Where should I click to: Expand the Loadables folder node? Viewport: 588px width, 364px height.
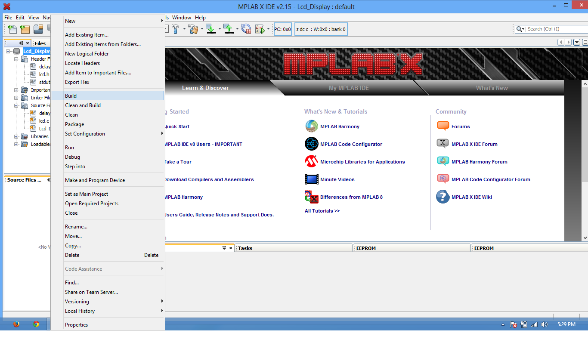point(16,144)
